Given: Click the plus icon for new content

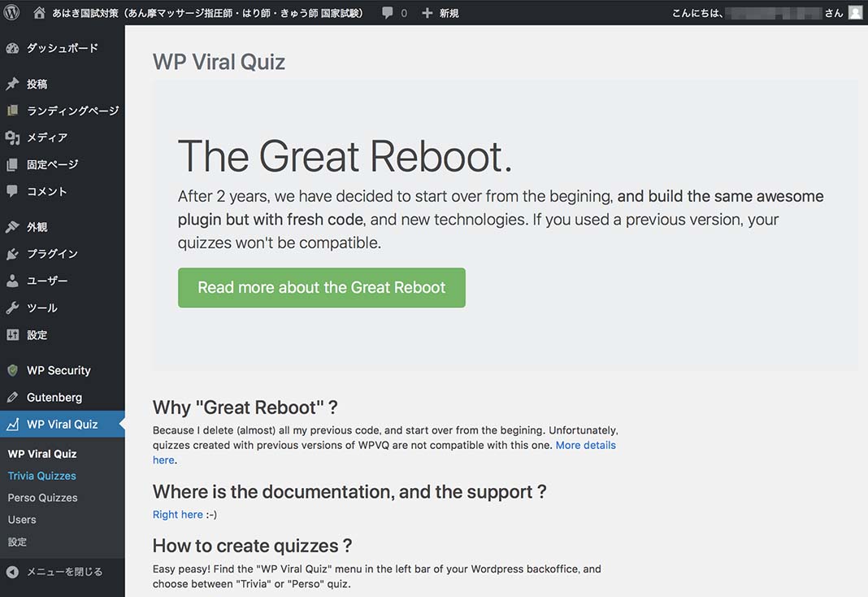Looking at the screenshot, I should 427,13.
